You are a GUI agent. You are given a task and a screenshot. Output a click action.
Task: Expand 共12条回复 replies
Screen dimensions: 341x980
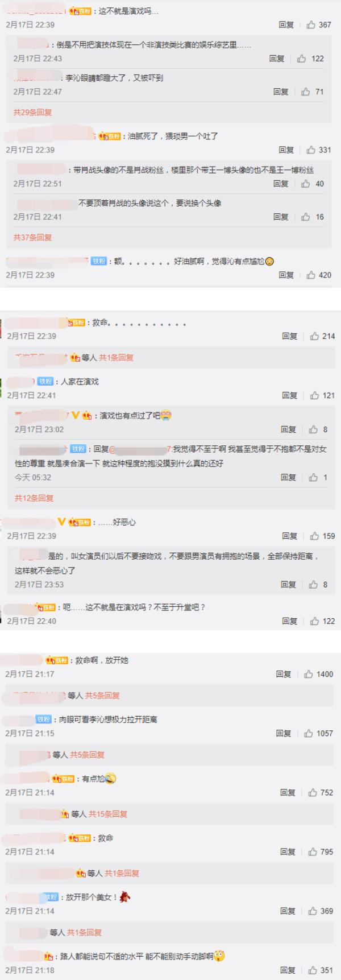34,498
